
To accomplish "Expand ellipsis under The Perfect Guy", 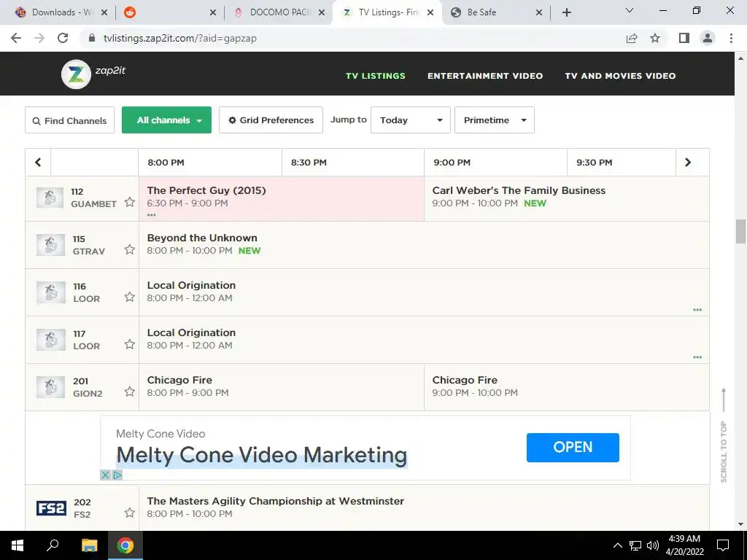I will click(152, 215).
